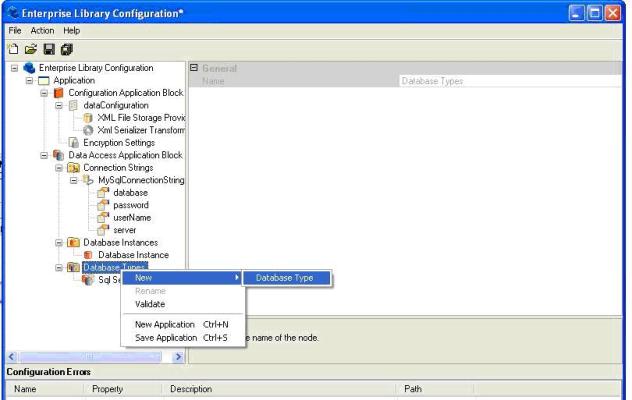Click the MySqlConnectionString node icon
The width and height of the screenshot is (632, 400).
click(x=88, y=180)
